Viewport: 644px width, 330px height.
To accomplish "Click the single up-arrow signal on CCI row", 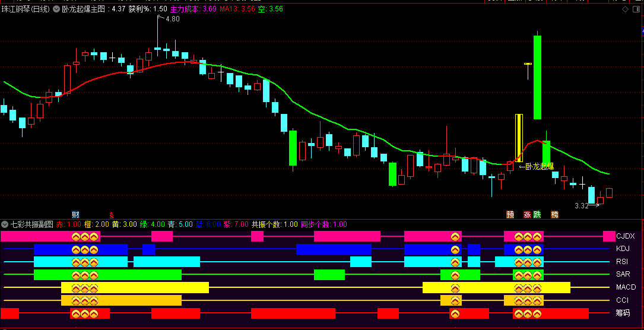I will point(455,301).
